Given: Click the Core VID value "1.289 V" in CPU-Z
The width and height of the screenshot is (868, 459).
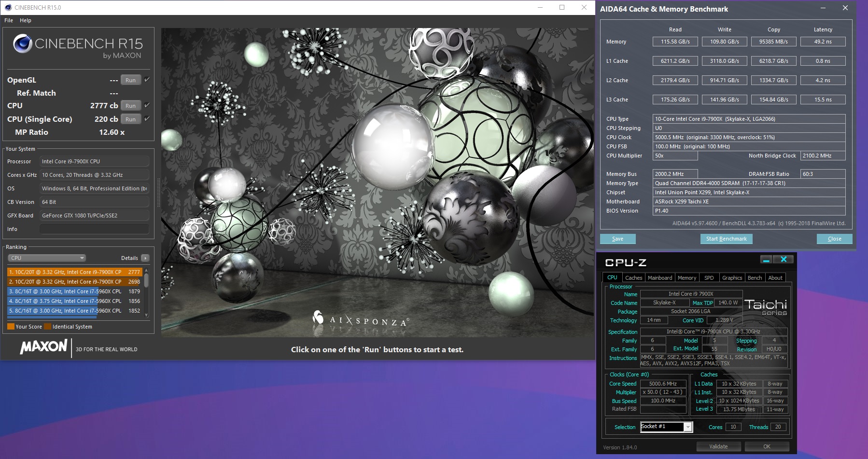Looking at the screenshot, I should 724,320.
